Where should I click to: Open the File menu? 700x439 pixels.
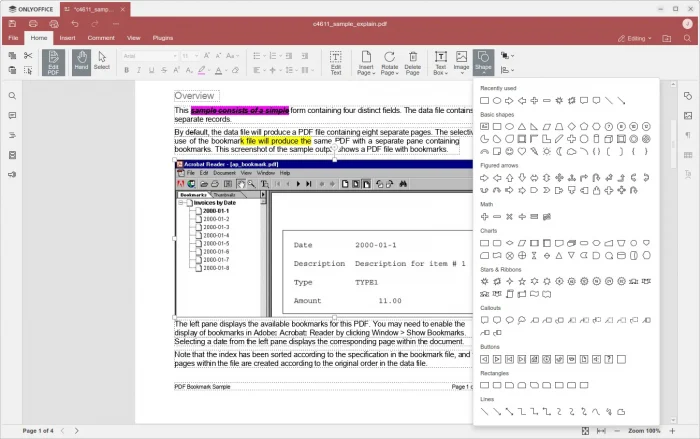14,38
